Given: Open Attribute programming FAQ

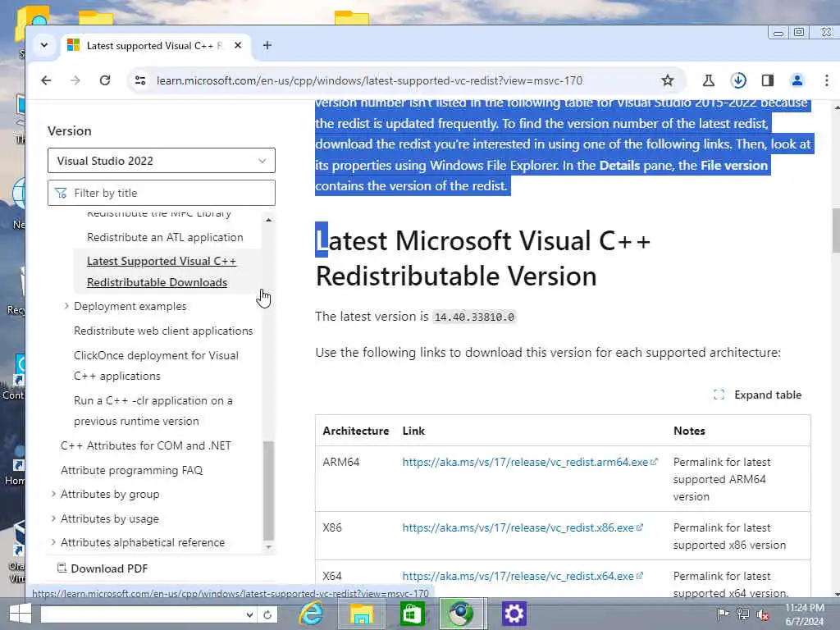Looking at the screenshot, I should (132, 470).
